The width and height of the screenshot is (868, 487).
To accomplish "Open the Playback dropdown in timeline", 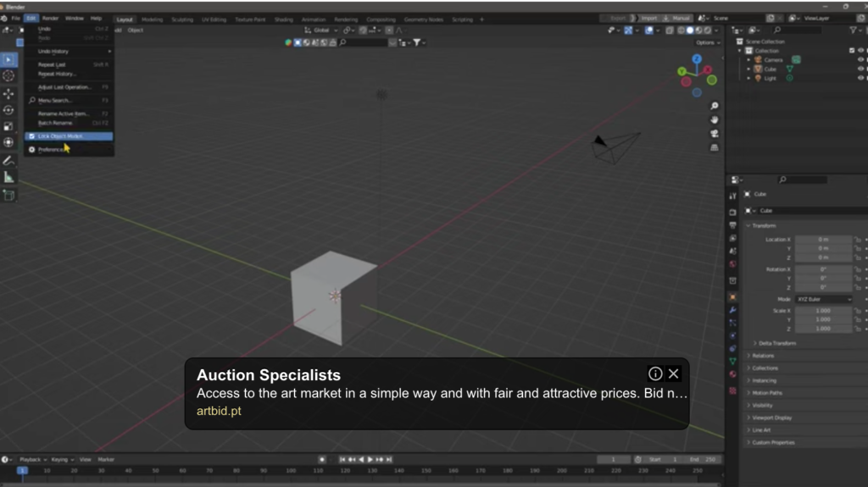I will point(33,459).
